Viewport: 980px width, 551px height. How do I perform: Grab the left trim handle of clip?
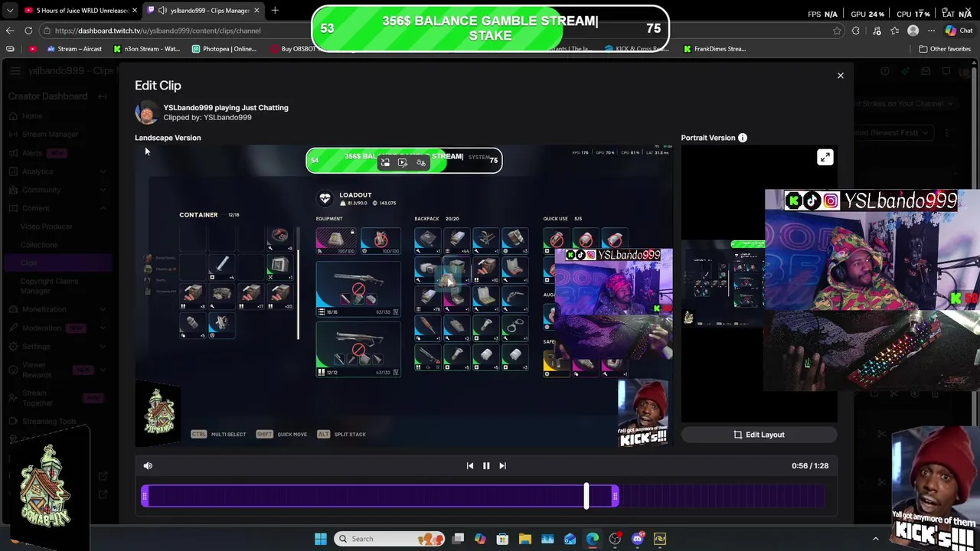click(x=145, y=497)
